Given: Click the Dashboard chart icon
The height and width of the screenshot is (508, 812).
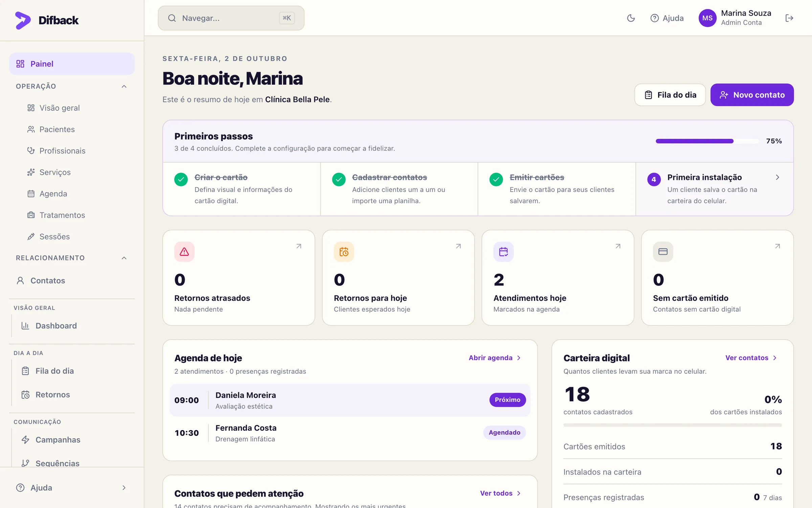Looking at the screenshot, I should (25, 326).
